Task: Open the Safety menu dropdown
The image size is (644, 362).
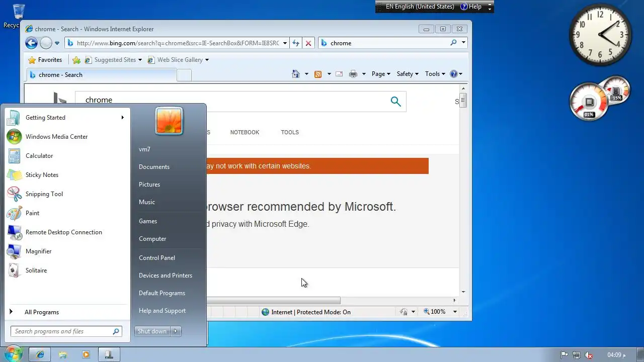Action: click(x=408, y=74)
